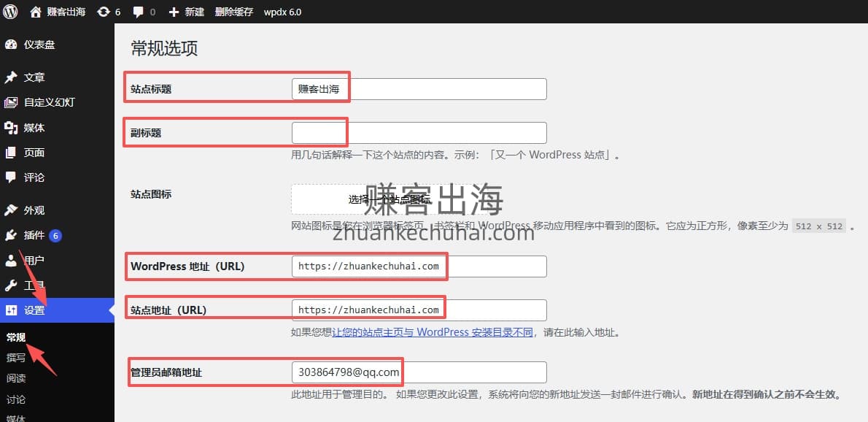Image resolution: width=868 pixels, height=422 pixels.
Task: Open the wpdx 6.0 toolbar menu
Action: click(282, 12)
